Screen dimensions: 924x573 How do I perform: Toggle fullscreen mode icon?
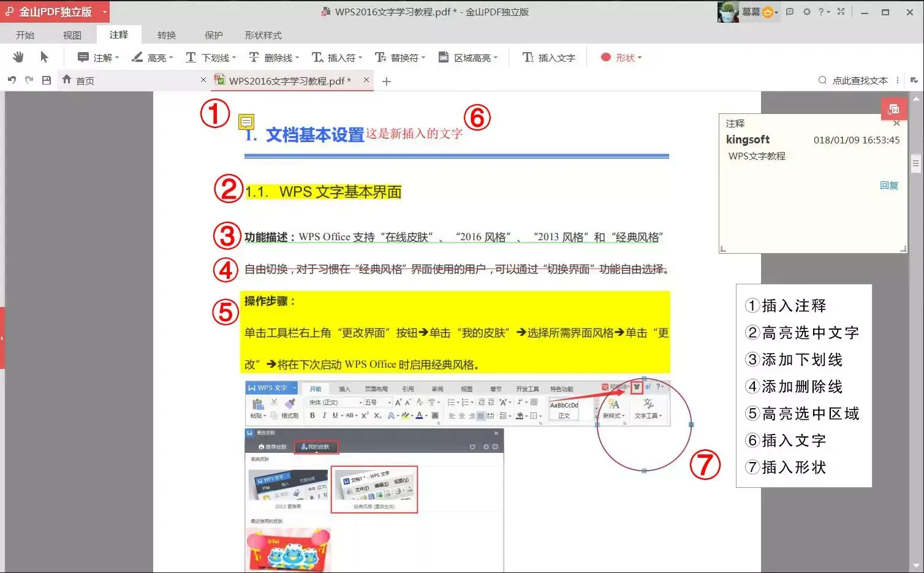841,12
